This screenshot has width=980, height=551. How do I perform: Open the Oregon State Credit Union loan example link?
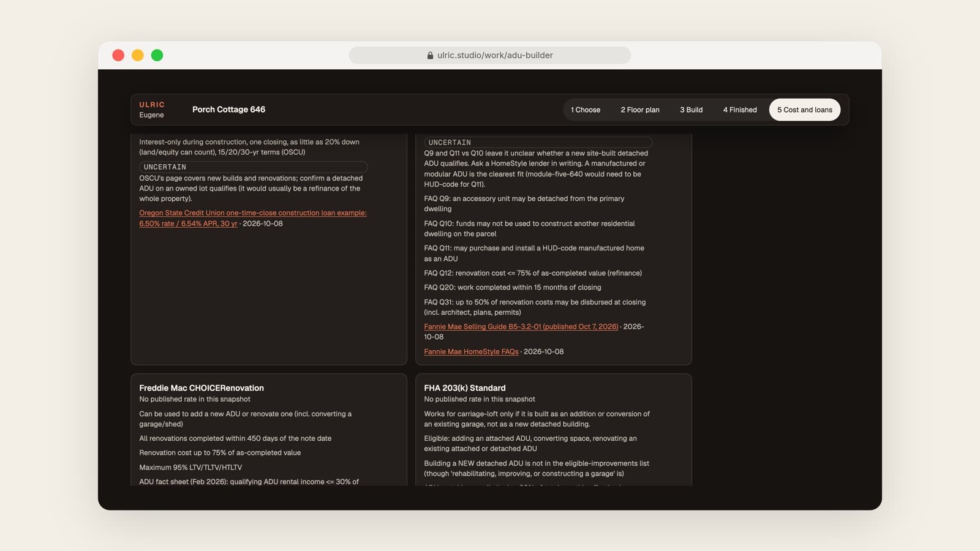[x=253, y=218]
